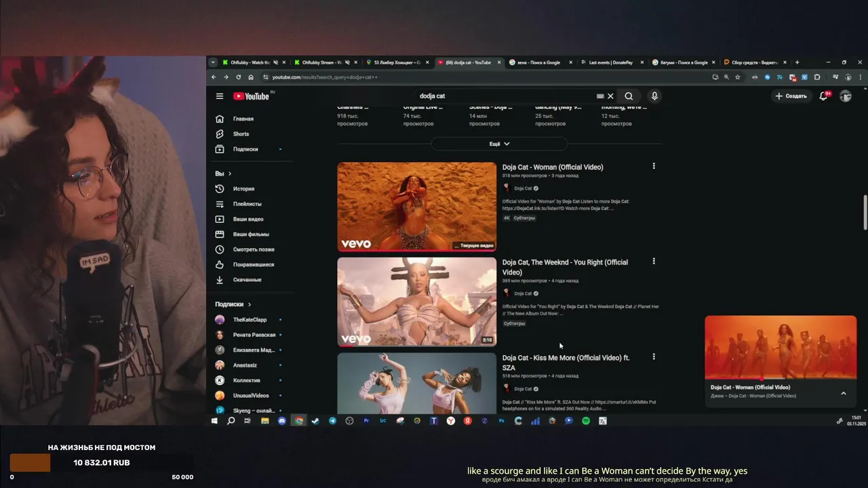Open Steam from taskbar
The image size is (868, 488).
(x=315, y=421)
